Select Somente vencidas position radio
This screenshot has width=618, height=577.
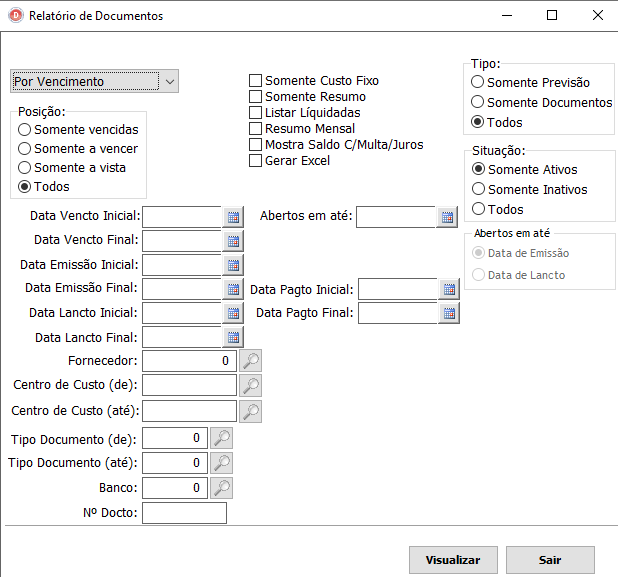(x=25, y=130)
